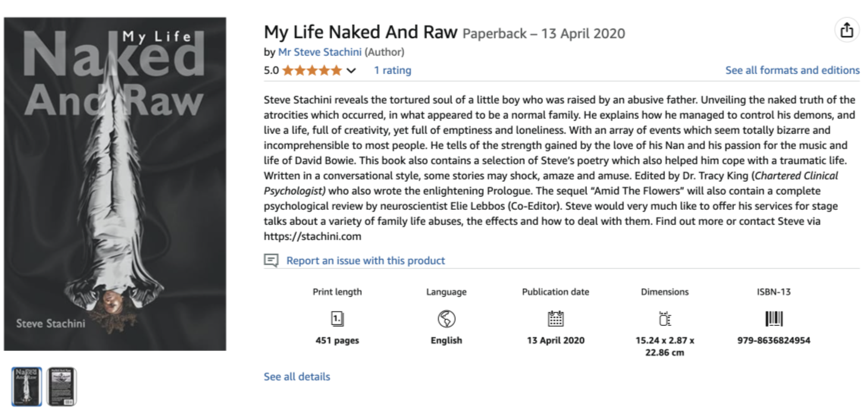Image resolution: width=868 pixels, height=413 pixels.
Task: Click the Print length page icon
Action: click(x=337, y=319)
